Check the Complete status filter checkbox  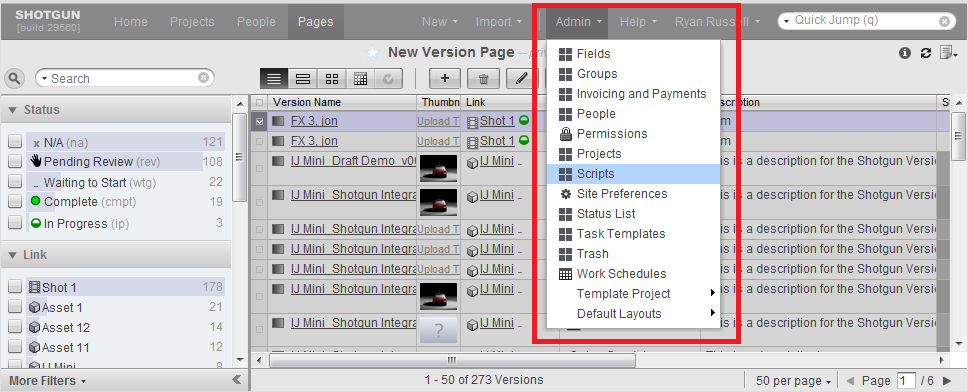pos(15,202)
